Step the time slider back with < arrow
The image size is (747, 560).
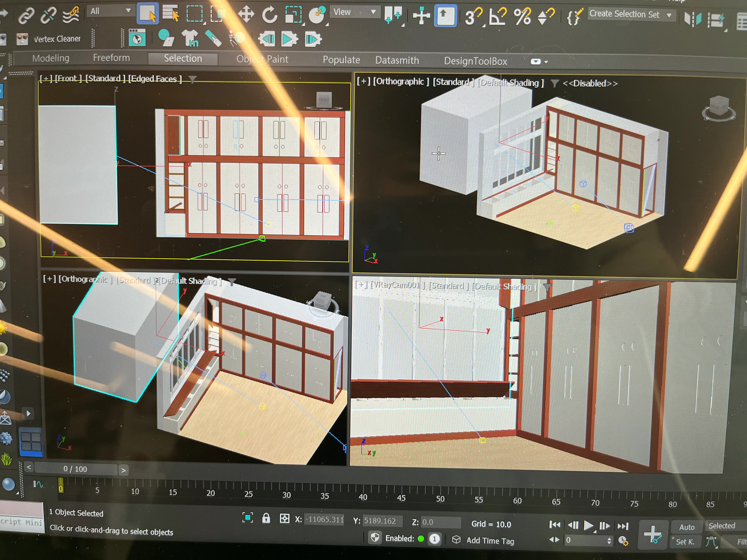pyautogui.click(x=29, y=467)
